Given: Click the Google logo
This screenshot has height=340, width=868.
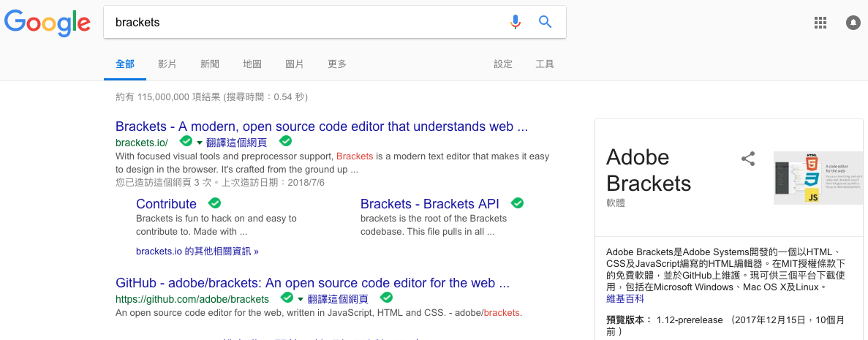Looking at the screenshot, I should point(47,23).
